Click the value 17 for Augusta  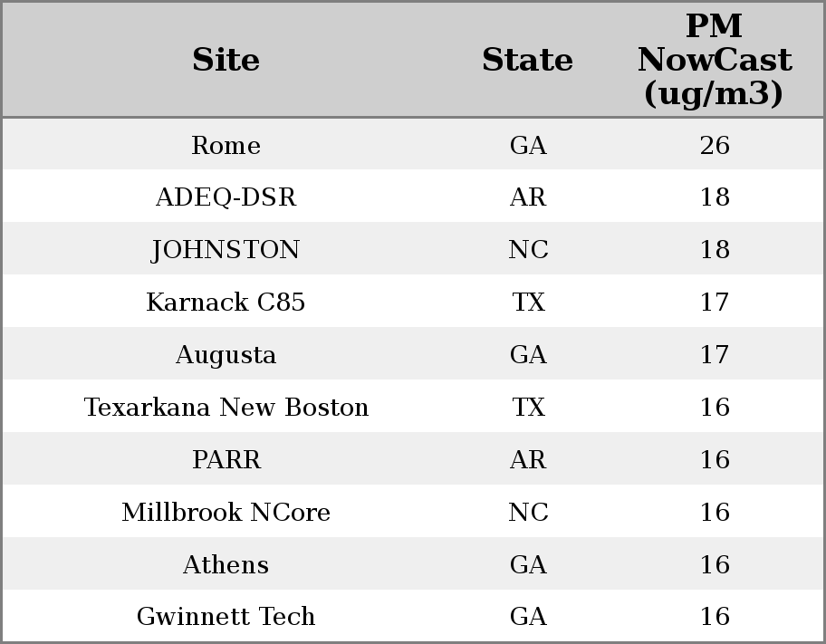click(715, 355)
